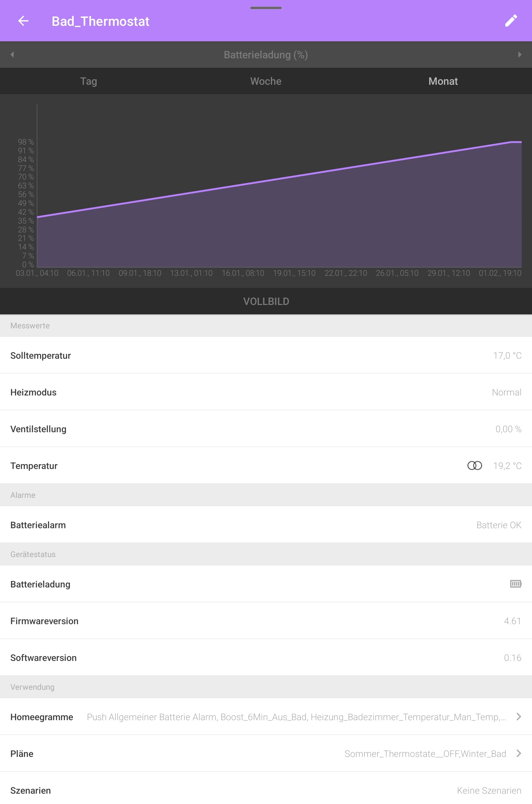
Task: Show previous chart with the left arrow
Action: coord(12,55)
